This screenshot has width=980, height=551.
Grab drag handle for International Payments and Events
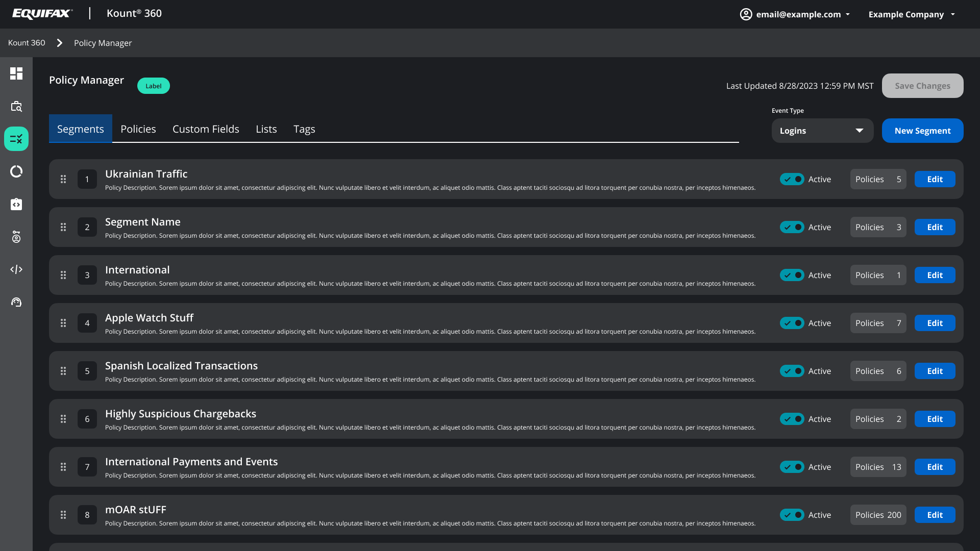[x=63, y=467]
